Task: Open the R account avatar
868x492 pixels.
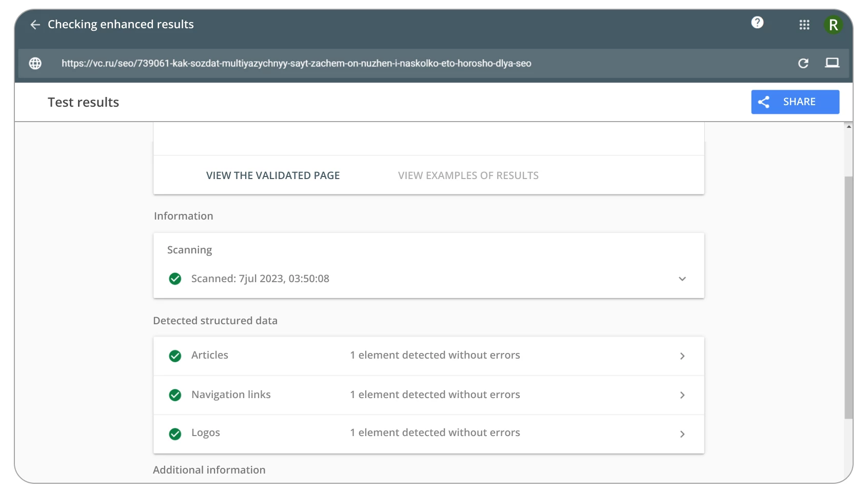Action: point(833,25)
